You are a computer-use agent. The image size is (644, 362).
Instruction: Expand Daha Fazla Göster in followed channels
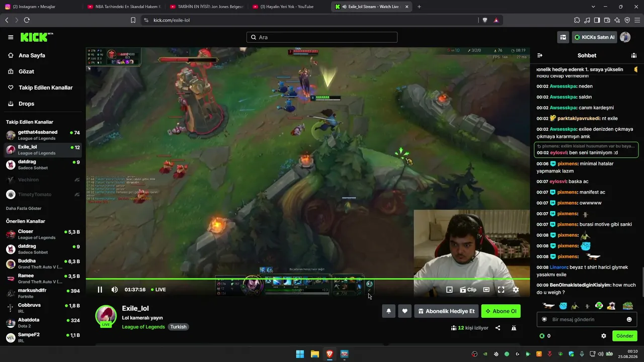[24, 208]
